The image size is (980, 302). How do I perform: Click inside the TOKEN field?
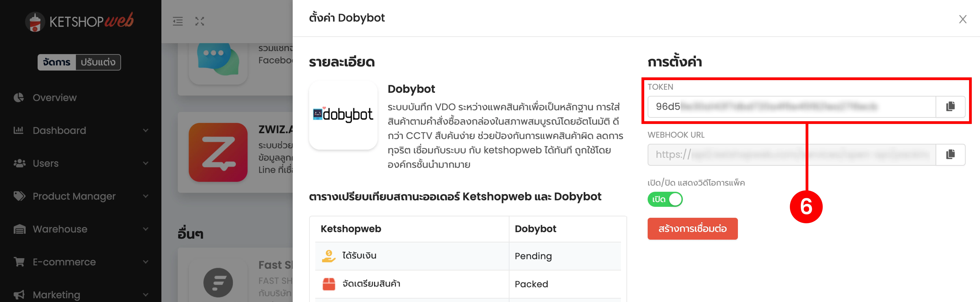pyautogui.click(x=792, y=106)
